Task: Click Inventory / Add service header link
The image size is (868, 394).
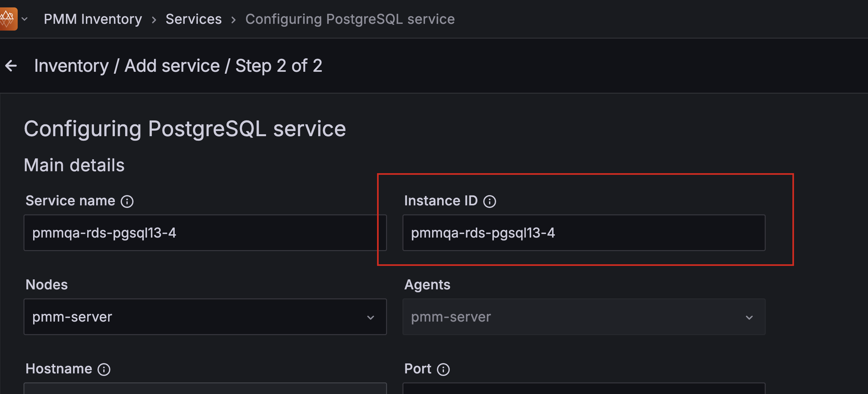Action: point(178,65)
